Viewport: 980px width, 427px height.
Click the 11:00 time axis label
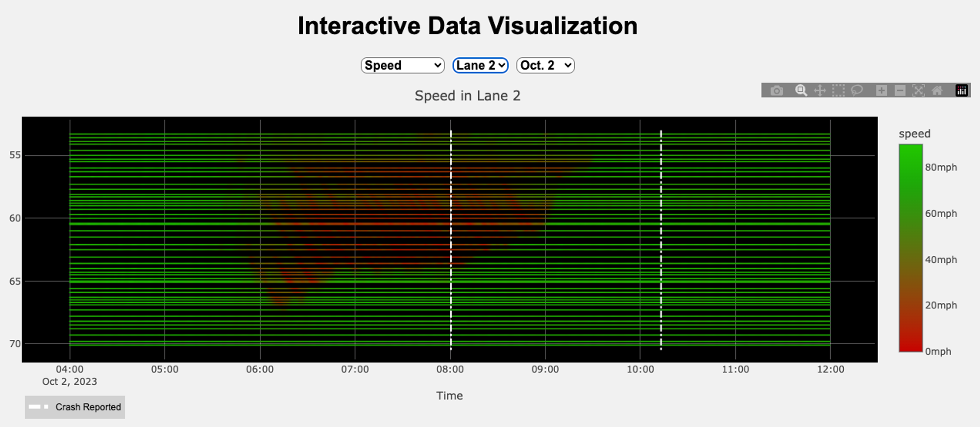point(735,369)
